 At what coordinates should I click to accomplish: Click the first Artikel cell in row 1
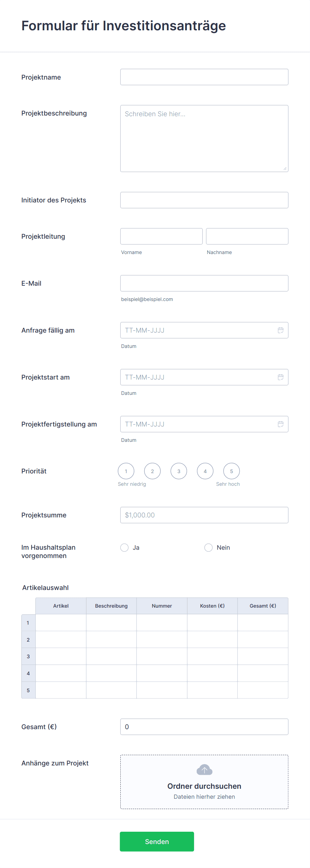click(61, 623)
